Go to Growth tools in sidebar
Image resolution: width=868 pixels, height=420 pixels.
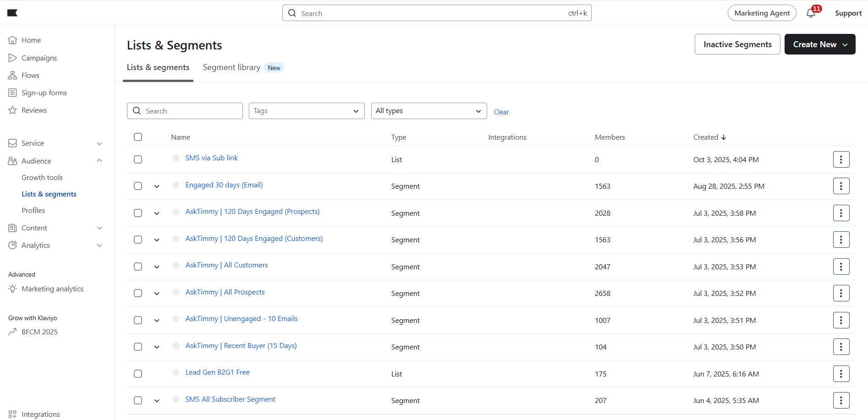(42, 178)
